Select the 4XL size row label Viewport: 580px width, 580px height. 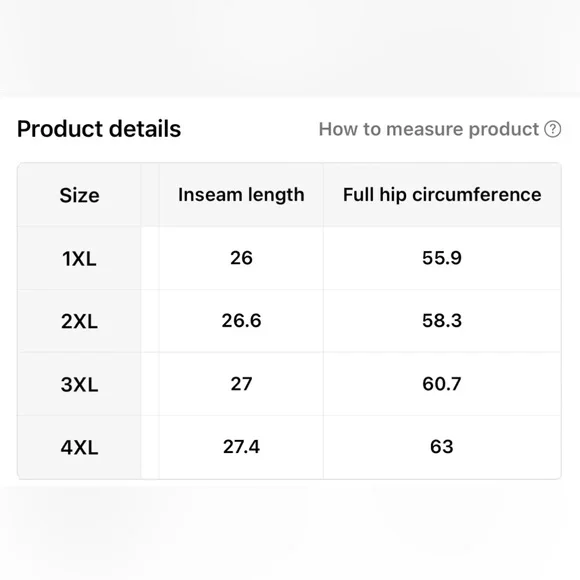(79, 448)
